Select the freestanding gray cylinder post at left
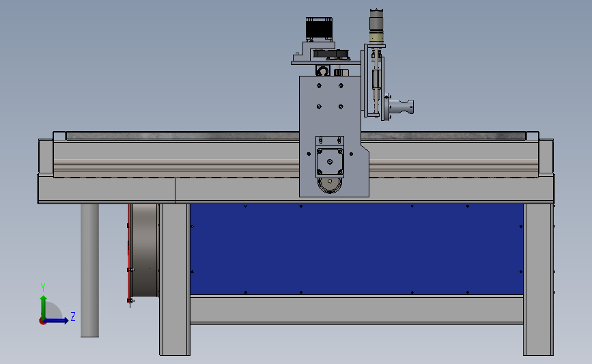The height and width of the screenshot is (364, 592). pos(90,270)
